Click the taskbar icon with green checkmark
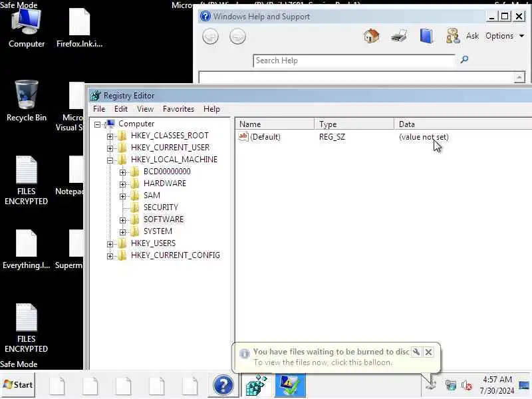The width and height of the screenshot is (532, 399). coord(289,386)
